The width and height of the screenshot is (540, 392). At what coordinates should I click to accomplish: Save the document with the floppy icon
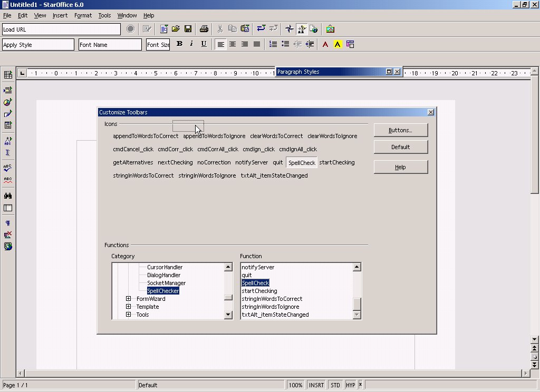pyautogui.click(x=188, y=29)
